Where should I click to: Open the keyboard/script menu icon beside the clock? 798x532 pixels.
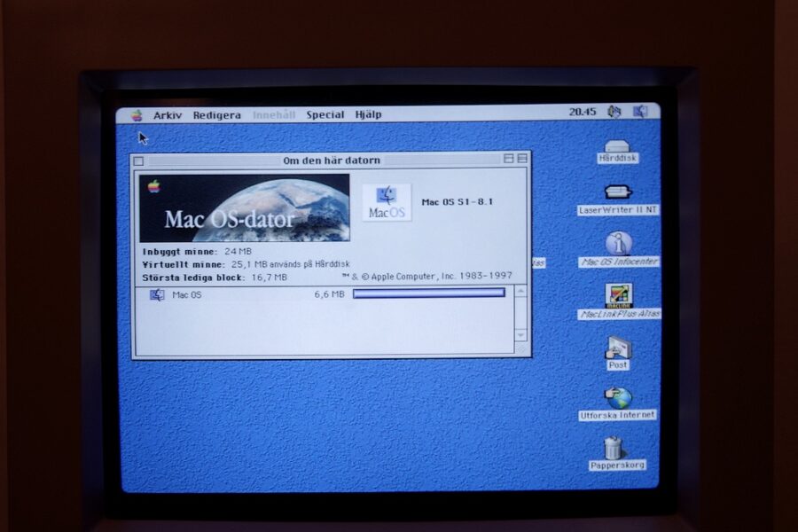tap(614, 112)
